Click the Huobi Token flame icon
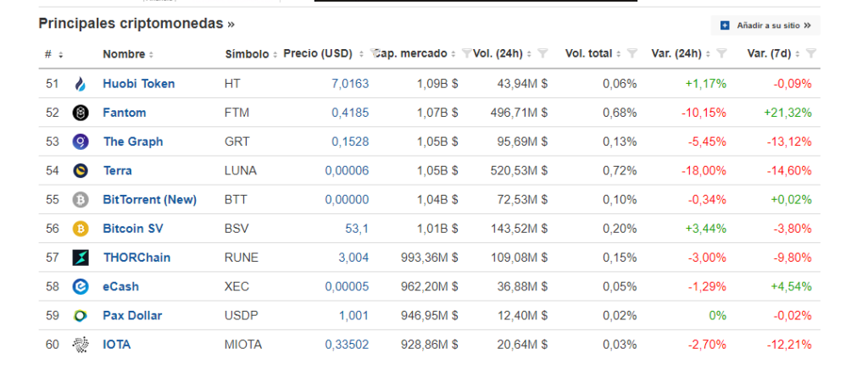 coord(81,84)
